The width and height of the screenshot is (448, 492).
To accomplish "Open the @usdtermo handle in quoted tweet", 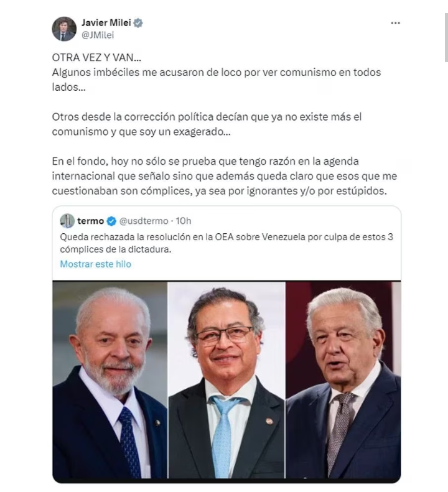I will coord(144,221).
